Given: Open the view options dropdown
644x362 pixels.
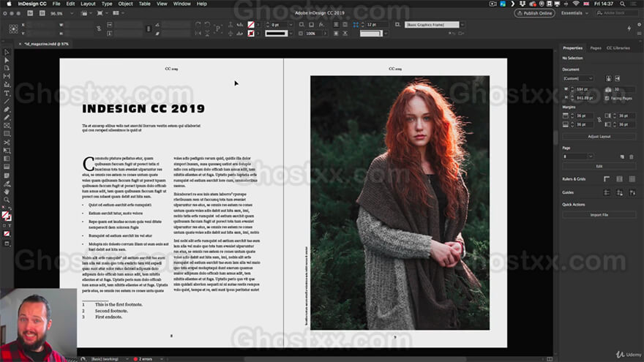Looking at the screenshot, I should coord(86,14).
